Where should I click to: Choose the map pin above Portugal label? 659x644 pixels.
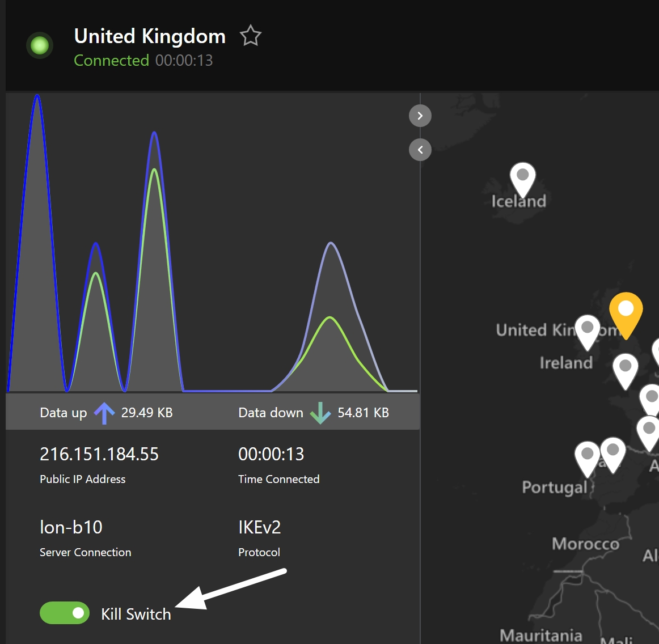(587, 457)
